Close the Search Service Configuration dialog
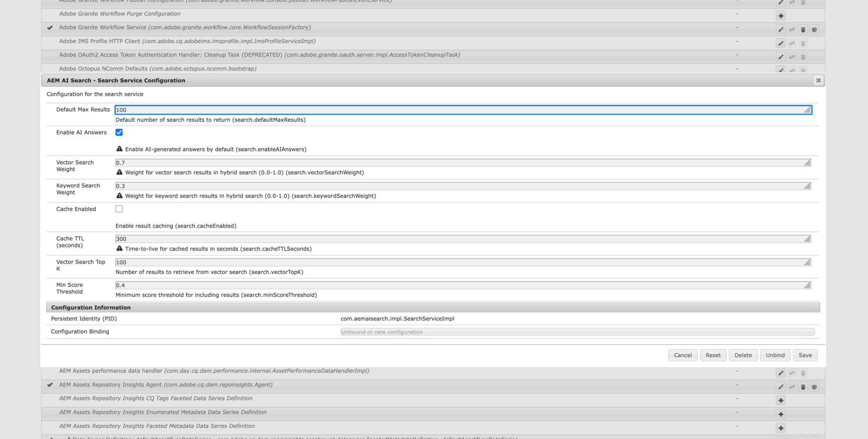Viewport: 868px width, 439px height. [818, 80]
